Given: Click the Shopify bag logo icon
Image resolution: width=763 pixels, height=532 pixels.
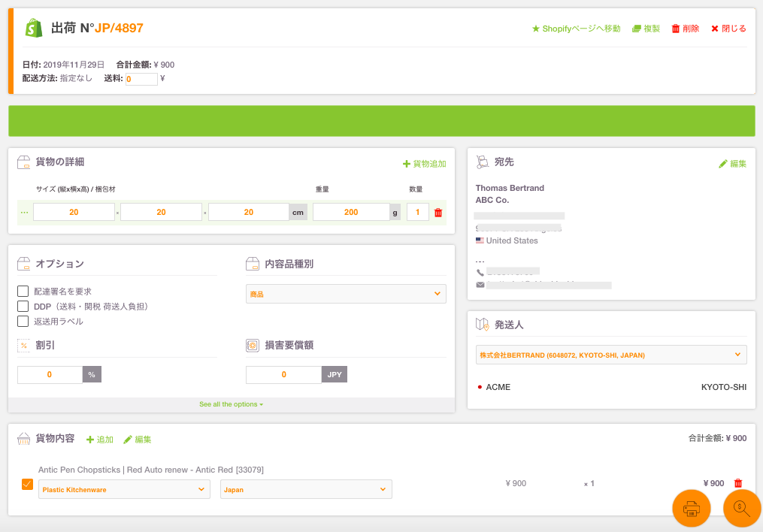Looking at the screenshot, I should point(34,29).
